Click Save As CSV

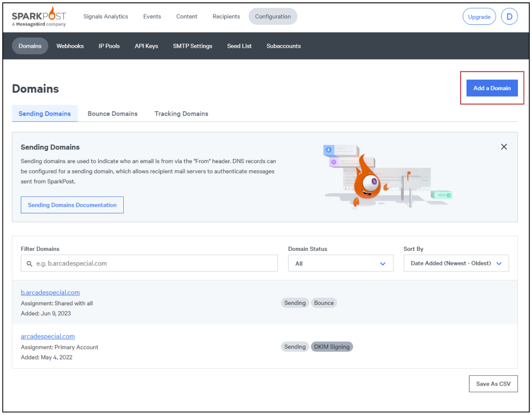[493, 384]
